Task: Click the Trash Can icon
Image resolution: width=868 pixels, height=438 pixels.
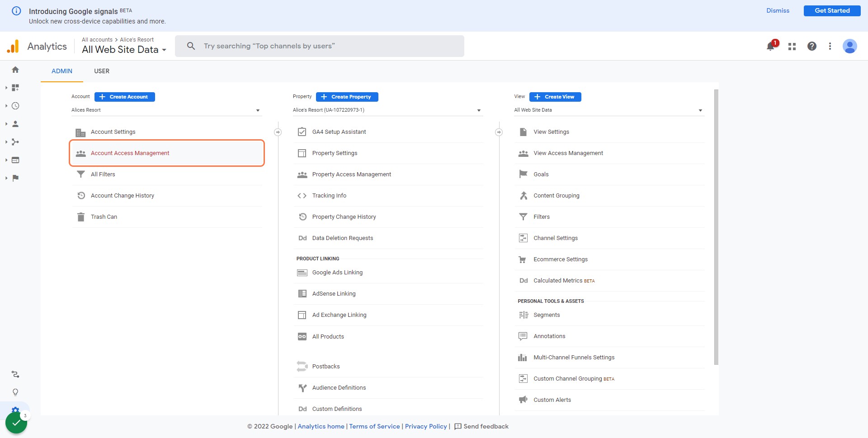Action: click(81, 217)
